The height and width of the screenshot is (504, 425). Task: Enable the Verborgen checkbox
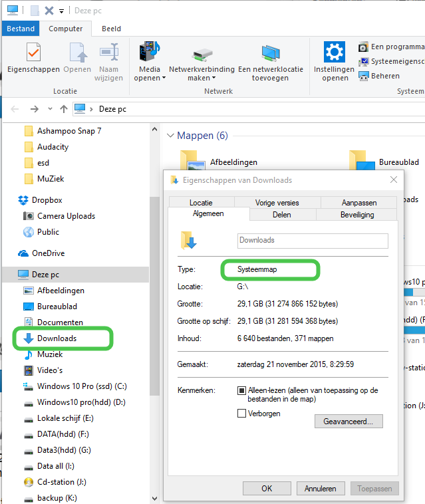(x=242, y=414)
